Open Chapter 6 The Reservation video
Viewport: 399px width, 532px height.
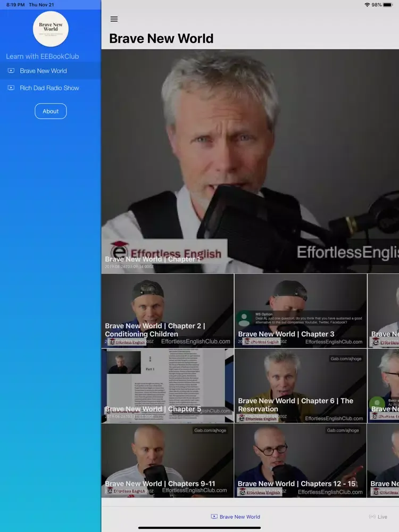click(301, 386)
